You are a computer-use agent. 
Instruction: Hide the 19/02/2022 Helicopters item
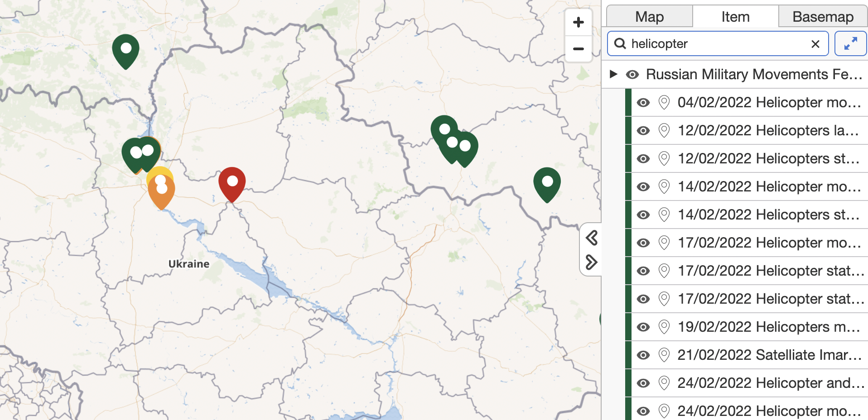pos(643,327)
